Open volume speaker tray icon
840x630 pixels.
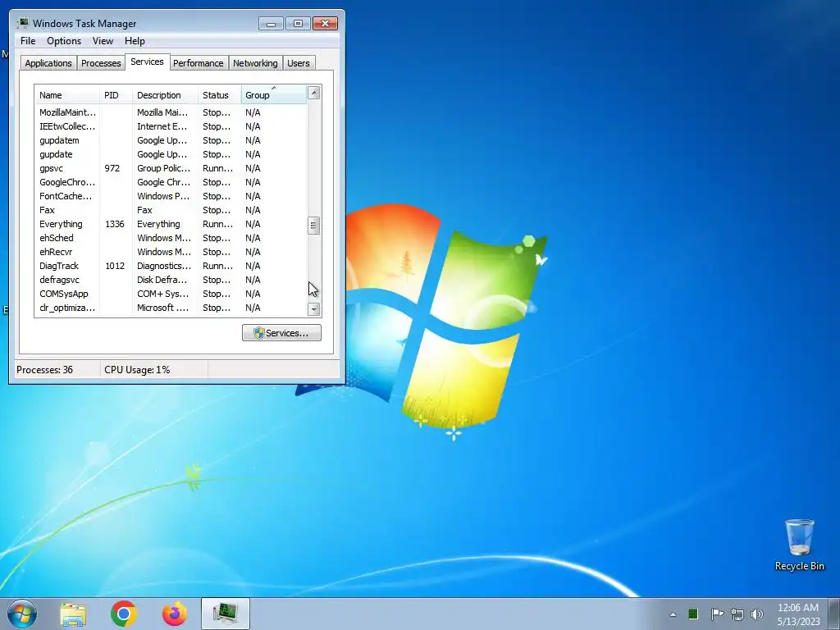[757, 614]
